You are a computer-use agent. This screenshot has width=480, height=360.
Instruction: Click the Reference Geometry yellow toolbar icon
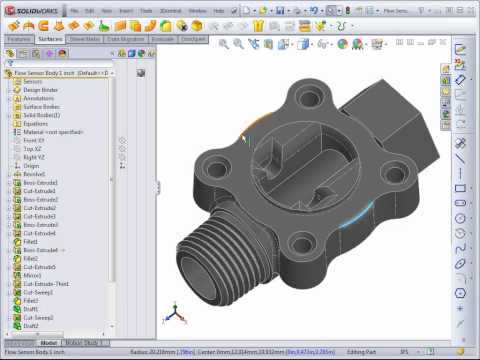(320, 26)
